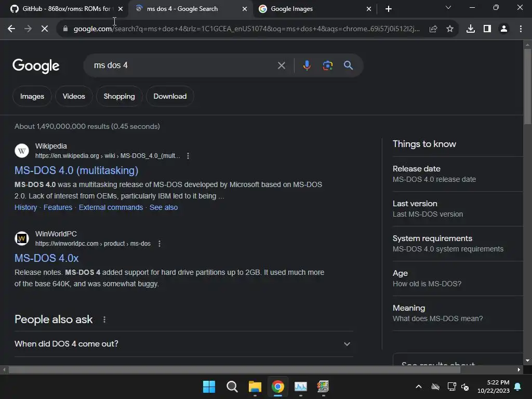Filter results by Videos
This screenshot has width=532, height=399.
tap(74, 96)
